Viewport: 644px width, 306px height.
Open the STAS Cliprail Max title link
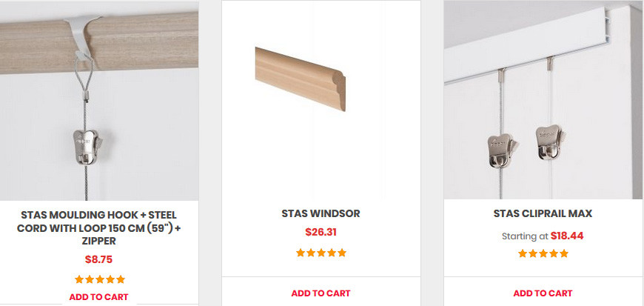pyautogui.click(x=543, y=213)
